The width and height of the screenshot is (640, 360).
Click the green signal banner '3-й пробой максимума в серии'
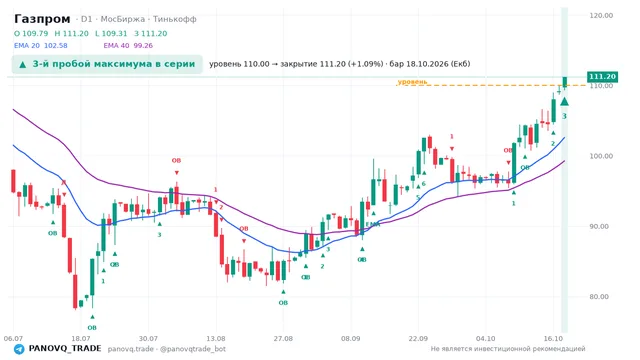(107, 64)
